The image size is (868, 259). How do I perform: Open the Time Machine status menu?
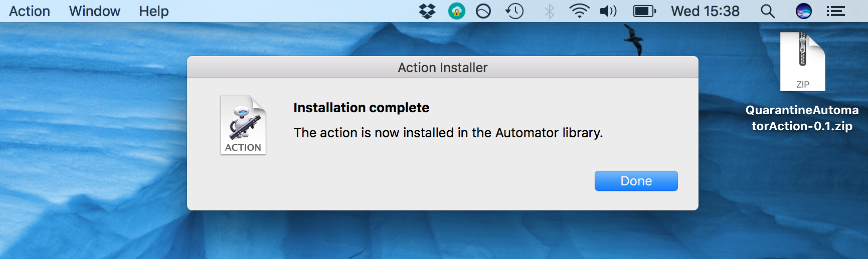click(x=514, y=11)
